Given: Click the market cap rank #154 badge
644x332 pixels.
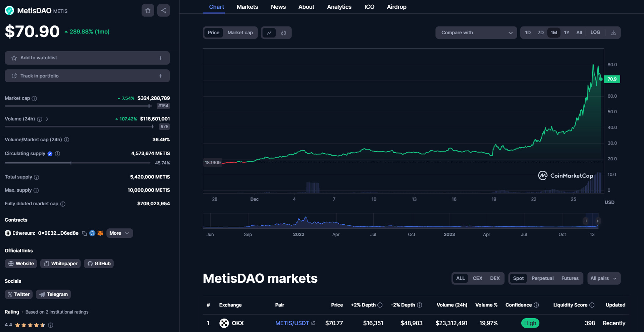Looking at the screenshot, I should pos(163,106).
